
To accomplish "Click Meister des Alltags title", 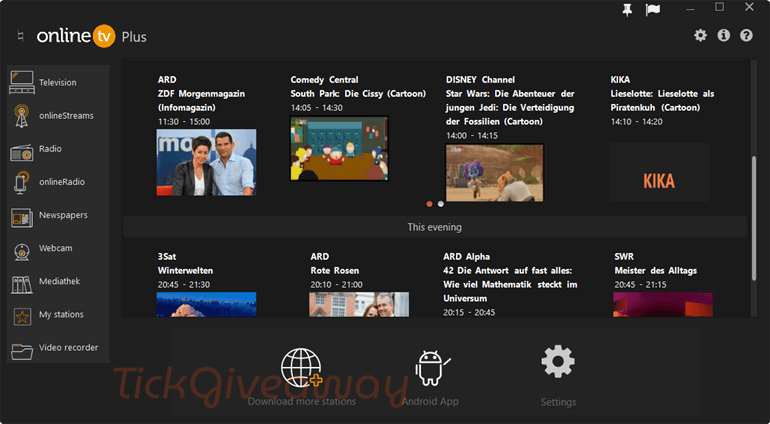I will tap(656, 271).
